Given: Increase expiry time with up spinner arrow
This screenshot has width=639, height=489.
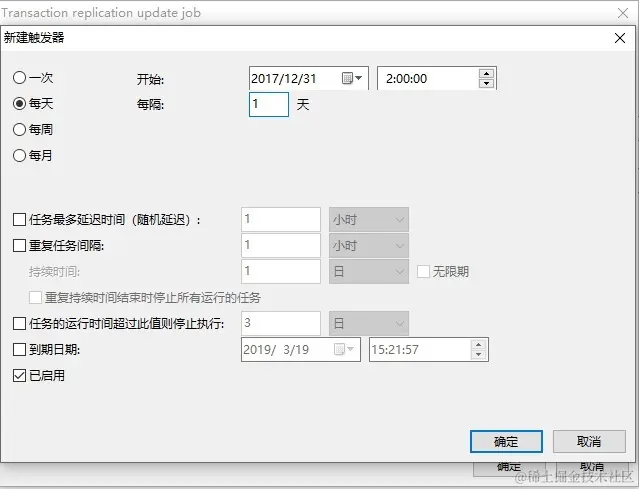Looking at the screenshot, I should [478, 345].
